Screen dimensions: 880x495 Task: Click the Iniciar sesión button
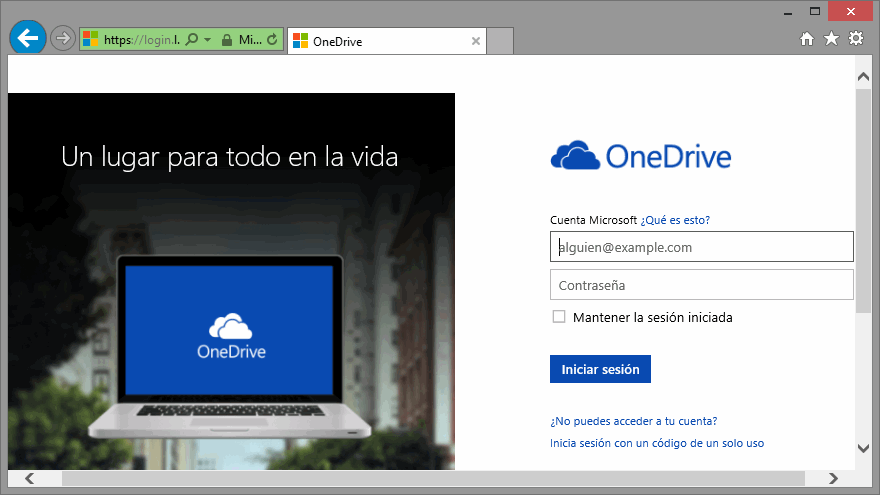tap(600, 369)
